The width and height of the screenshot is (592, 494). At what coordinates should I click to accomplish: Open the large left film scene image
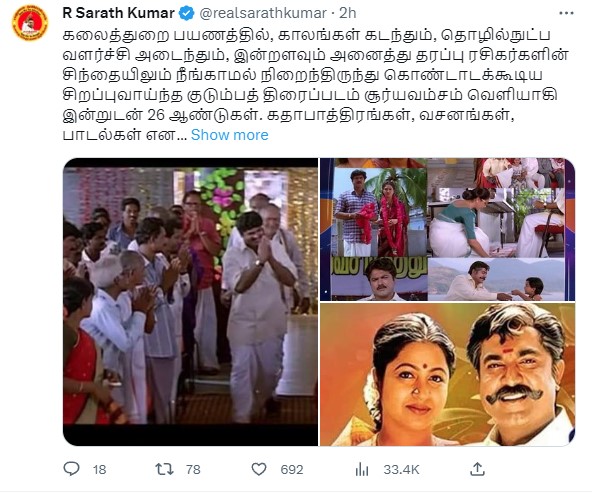(190, 302)
